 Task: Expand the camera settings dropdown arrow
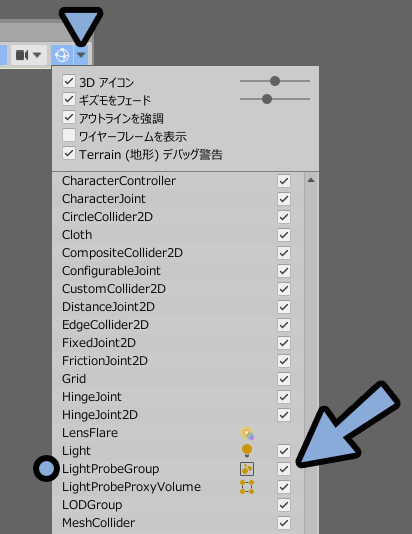coord(37,55)
